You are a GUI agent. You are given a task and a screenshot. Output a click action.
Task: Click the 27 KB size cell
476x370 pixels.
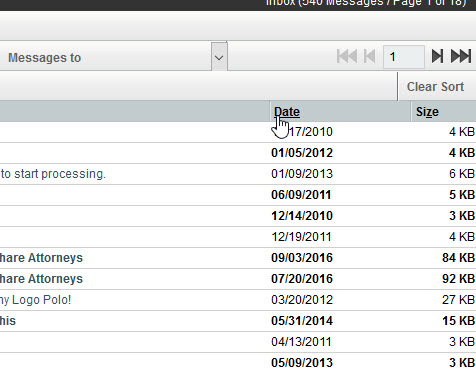(x=458, y=300)
